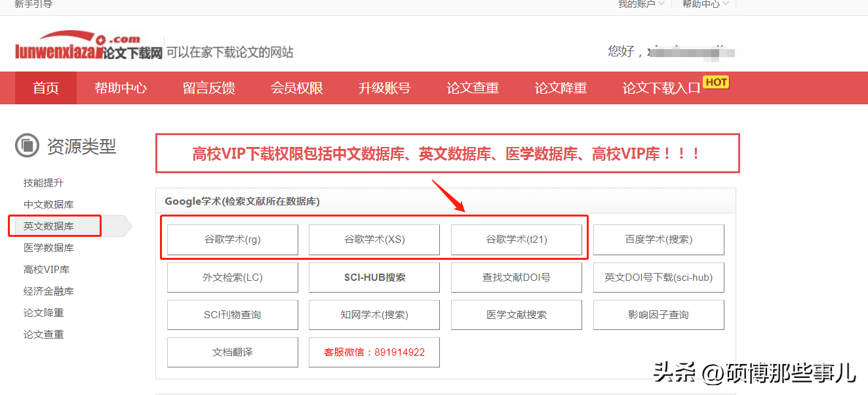
Task: Open 高校VIP库 sidebar category
Action: 47,269
